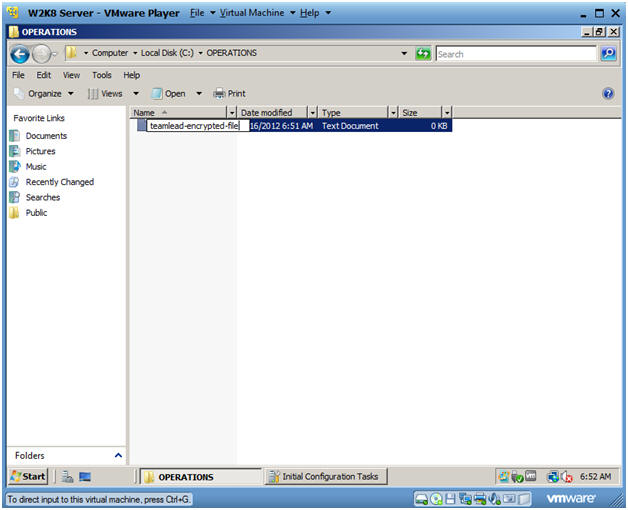Click the green Refresh arrows button
The image size is (628, 510).
[423, 53]
